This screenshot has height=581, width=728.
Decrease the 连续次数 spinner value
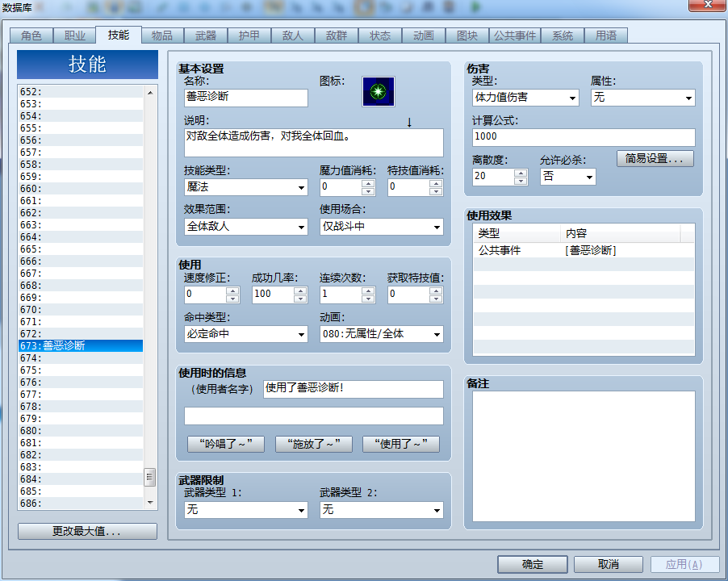(x=368, y=299)
